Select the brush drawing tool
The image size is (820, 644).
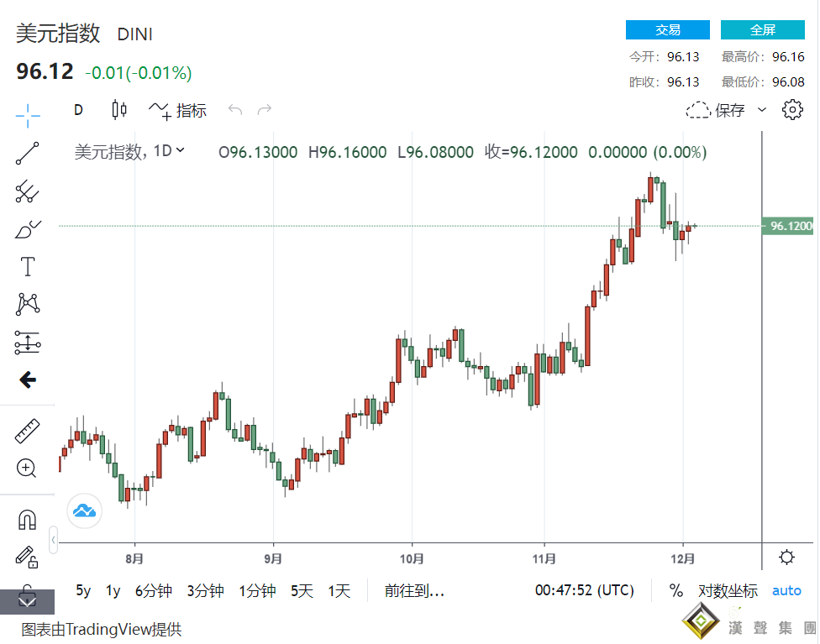28,229
